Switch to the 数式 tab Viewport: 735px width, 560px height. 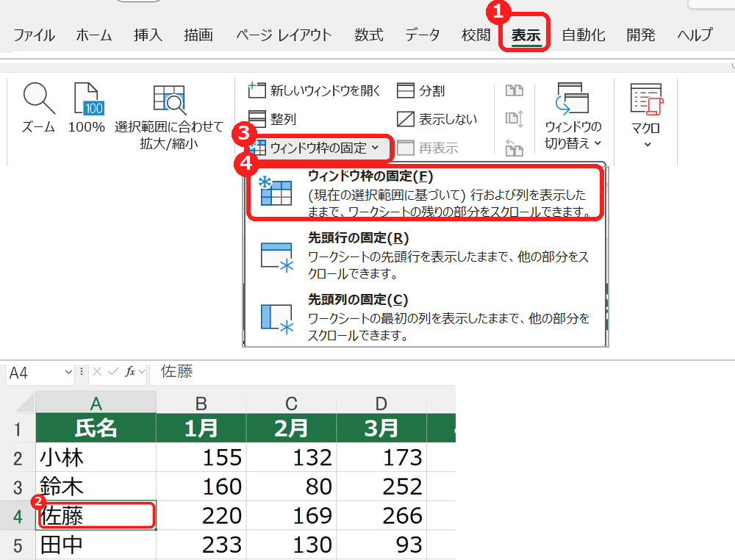click(368, 35)
